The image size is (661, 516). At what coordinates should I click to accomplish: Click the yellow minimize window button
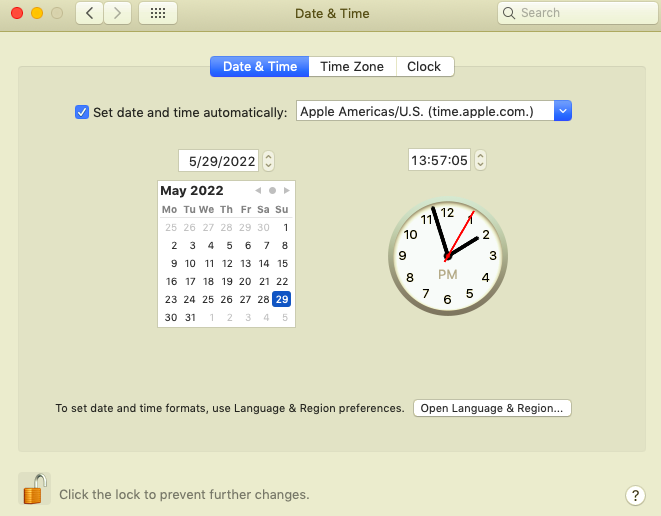[37, 13]
